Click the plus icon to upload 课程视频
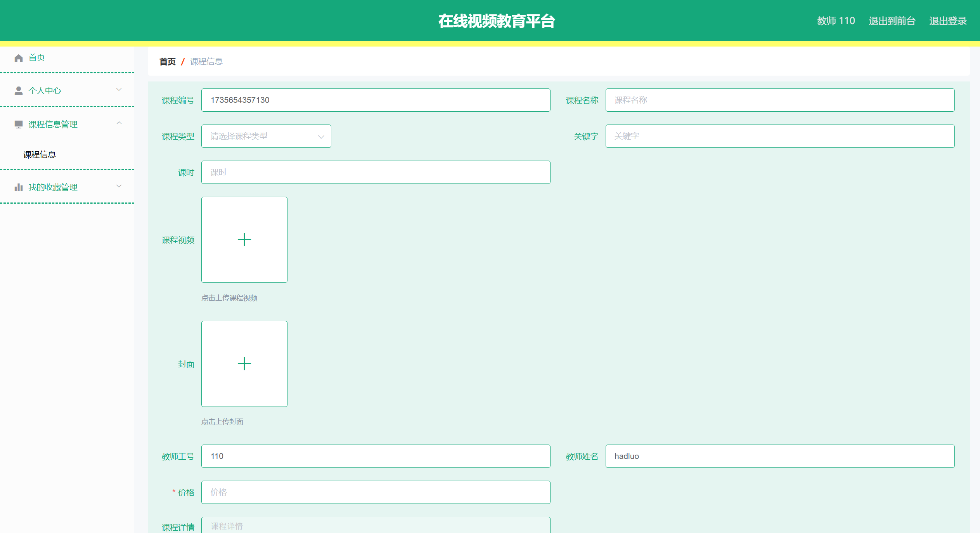This screenshot has width=980, height=533. pos(244,240)
